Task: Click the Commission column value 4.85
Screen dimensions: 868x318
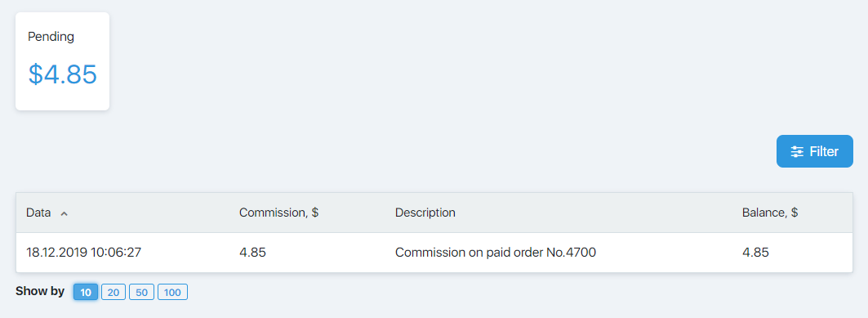Action: [x=252, y=253]
